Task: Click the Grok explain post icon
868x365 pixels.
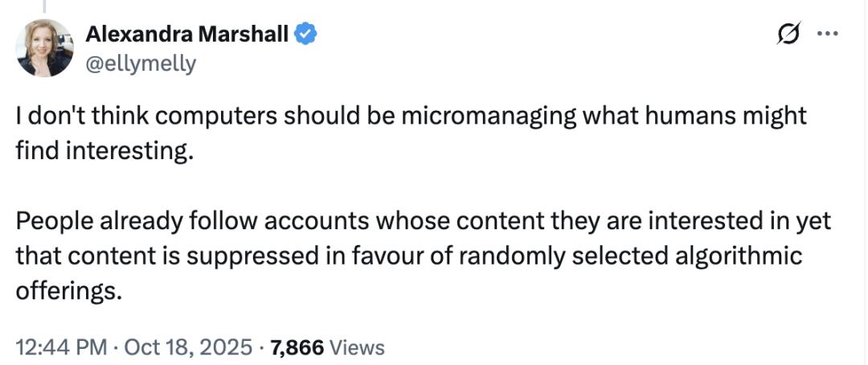Action: [x=789, y=35]
